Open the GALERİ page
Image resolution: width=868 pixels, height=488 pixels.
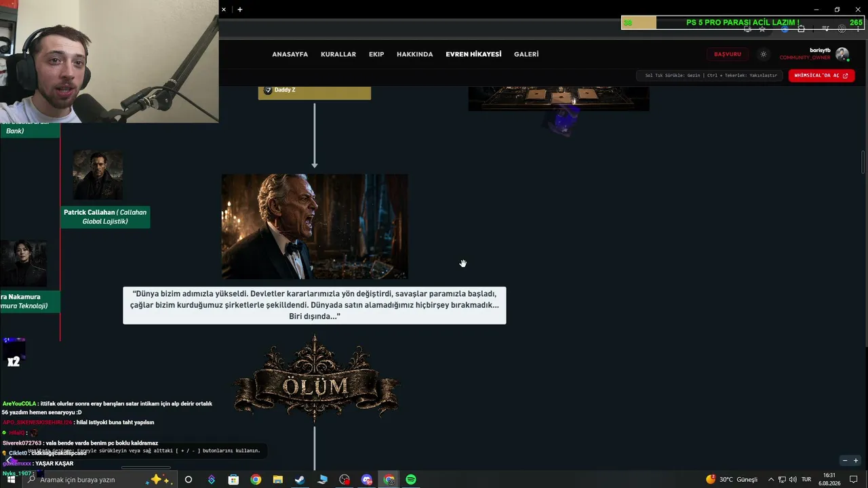(526, 54)
